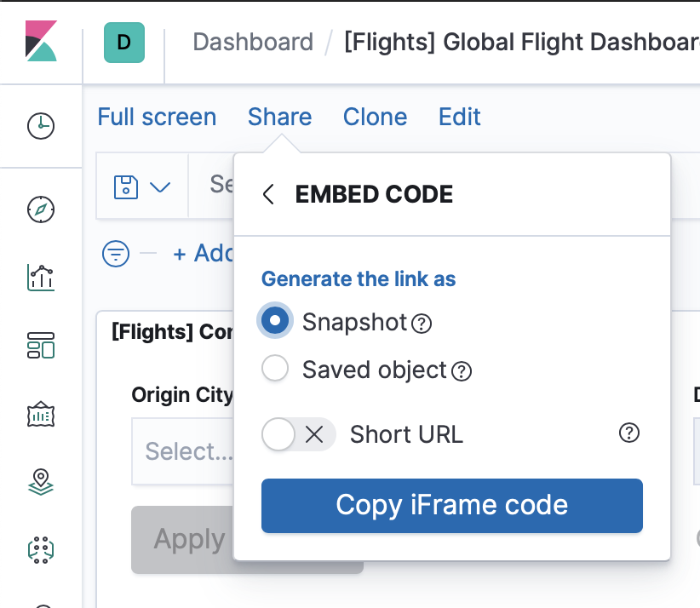Select the Snapshot radio option
Screen dimensions: 700x608
point(275,321)
